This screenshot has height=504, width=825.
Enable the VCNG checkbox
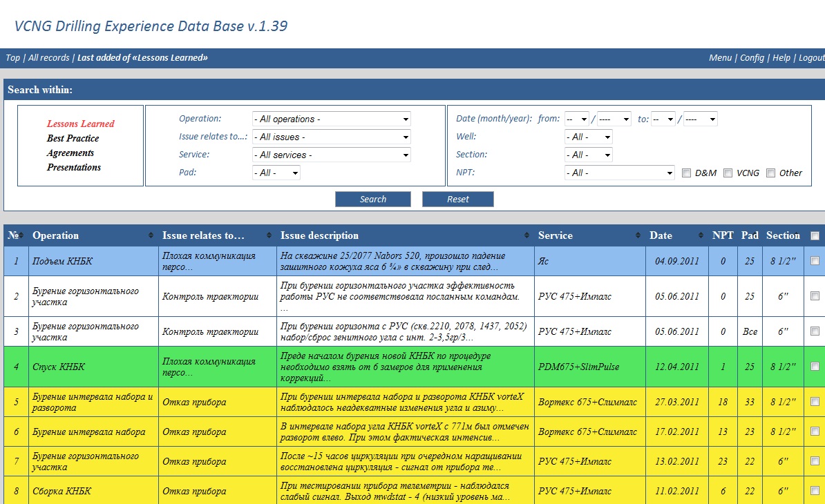pos(728,173)
